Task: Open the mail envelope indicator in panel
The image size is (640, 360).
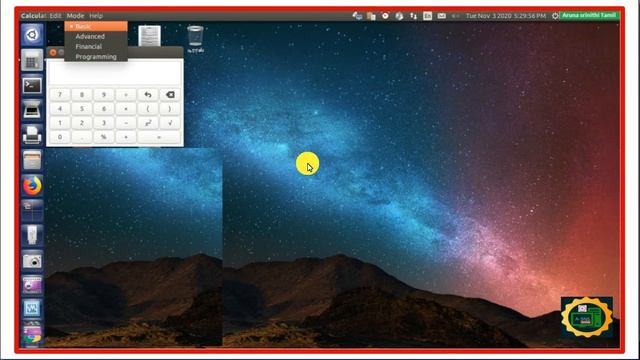Action: [x=442, y=16]
